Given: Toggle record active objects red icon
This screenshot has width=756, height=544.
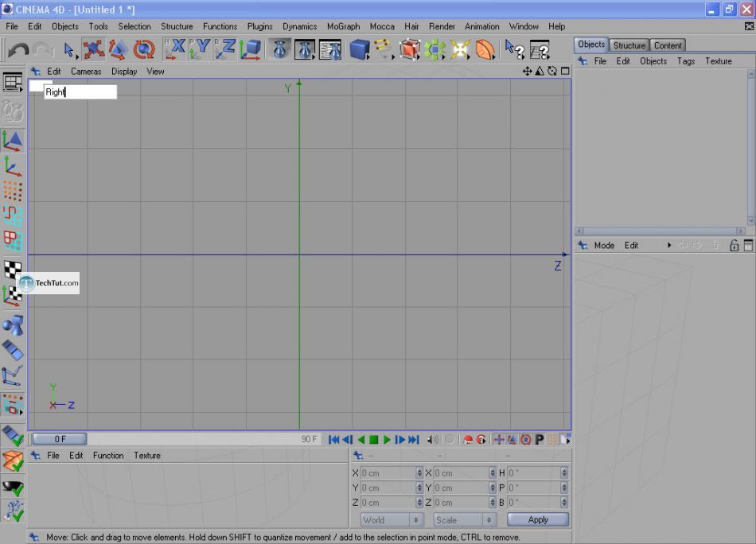Looking at the screenshot, I should pyautogui.click(x=468, y=440).
